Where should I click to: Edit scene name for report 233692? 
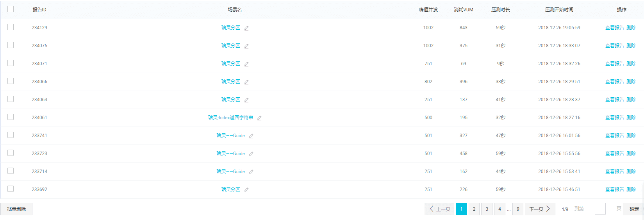point(246,190)
